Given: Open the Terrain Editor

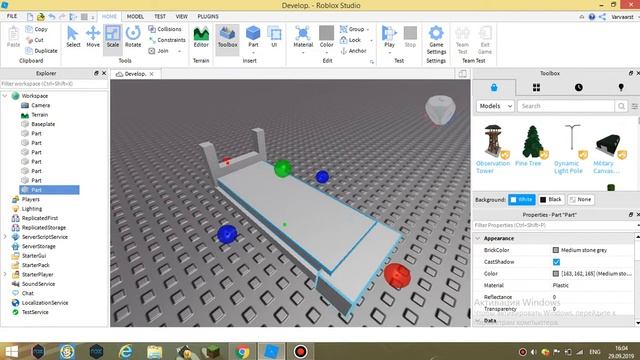Looking at the screenshot, I should coord(201,37).
